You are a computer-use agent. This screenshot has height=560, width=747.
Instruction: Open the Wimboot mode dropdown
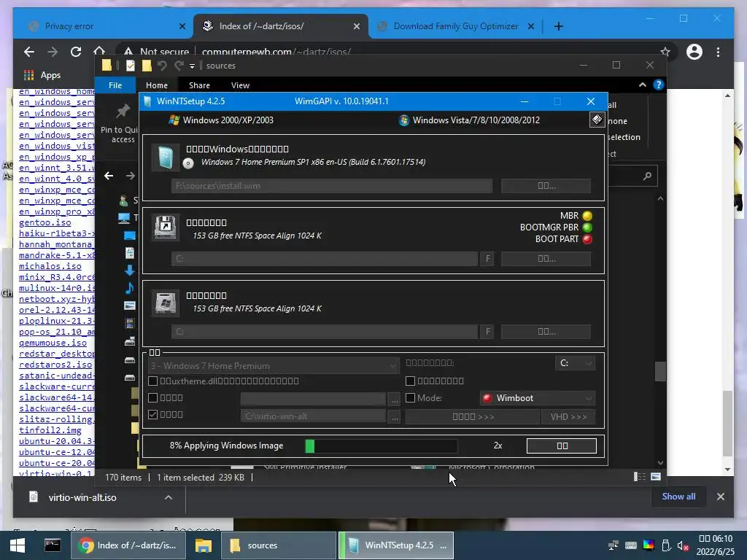(x=538, y=398)
